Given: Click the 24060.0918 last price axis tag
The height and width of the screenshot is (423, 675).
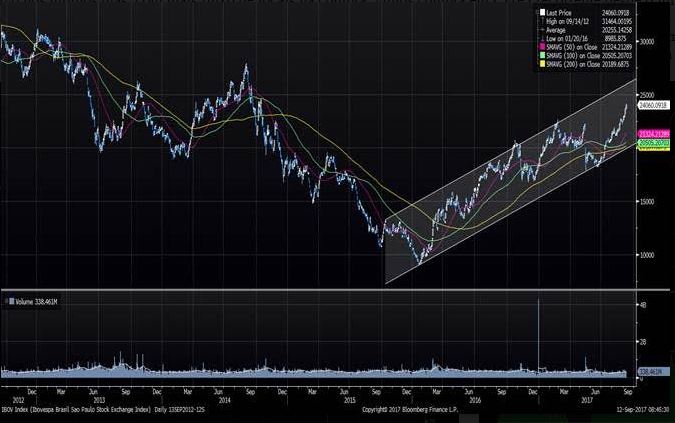Looking at the screenshot, I should pos(653,104).
